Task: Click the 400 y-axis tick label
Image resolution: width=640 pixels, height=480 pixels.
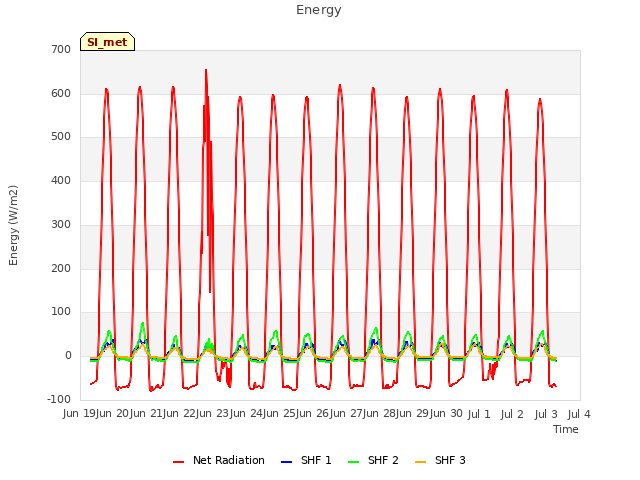Action: click(61, 180)
